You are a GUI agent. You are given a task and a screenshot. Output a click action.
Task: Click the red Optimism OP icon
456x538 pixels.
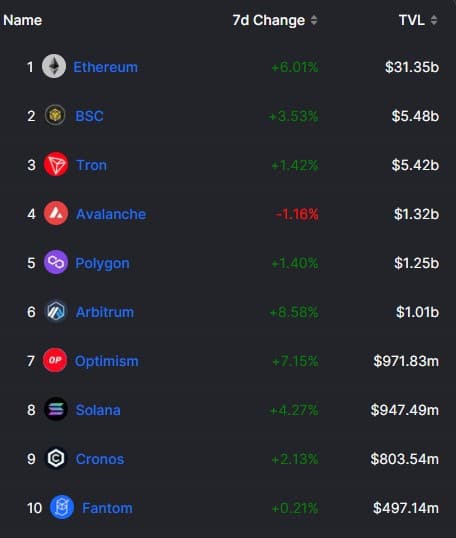click(x=55, y=360)
